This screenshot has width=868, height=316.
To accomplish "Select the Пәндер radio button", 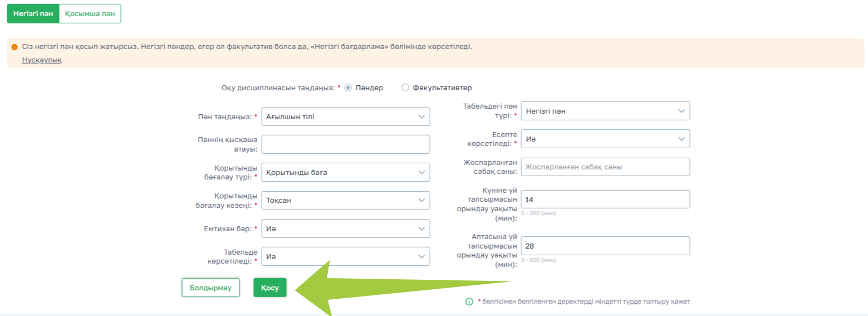I will pos(349,87).
